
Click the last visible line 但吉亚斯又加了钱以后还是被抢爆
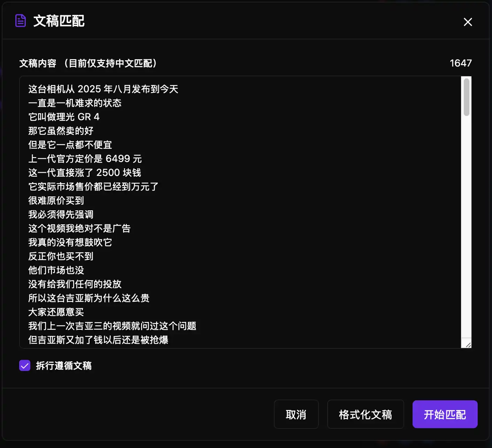pyautogui.click(x=98, y=340)
